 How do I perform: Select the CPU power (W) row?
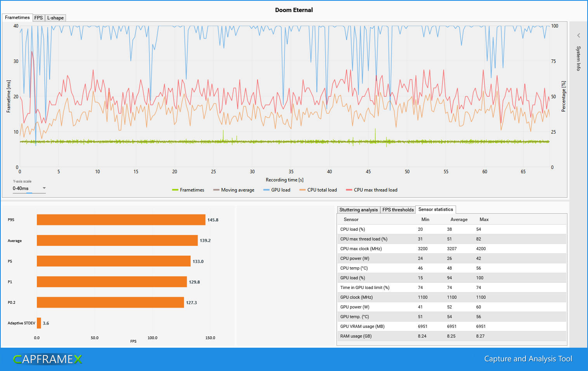click(452, 258)
